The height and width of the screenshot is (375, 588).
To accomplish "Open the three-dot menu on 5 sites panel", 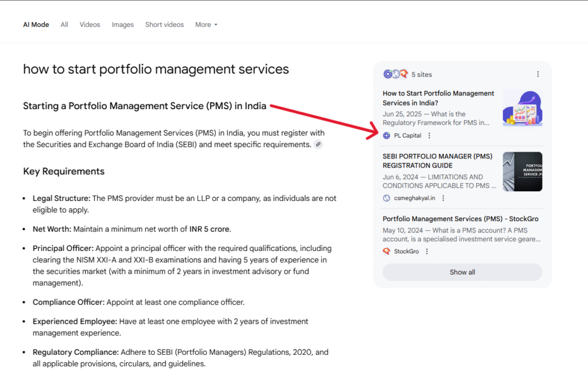I will [x=538, y=74].
